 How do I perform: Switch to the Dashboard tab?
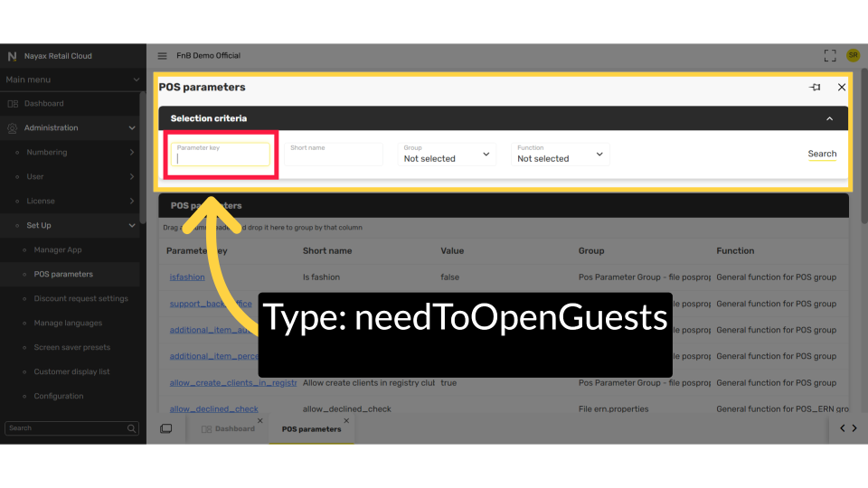tap(228, 429)
